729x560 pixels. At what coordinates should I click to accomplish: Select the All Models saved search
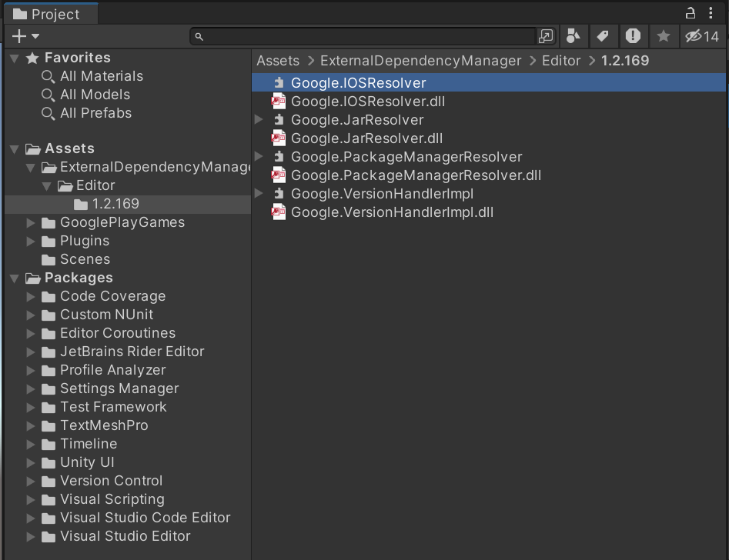tap(95, 95)
